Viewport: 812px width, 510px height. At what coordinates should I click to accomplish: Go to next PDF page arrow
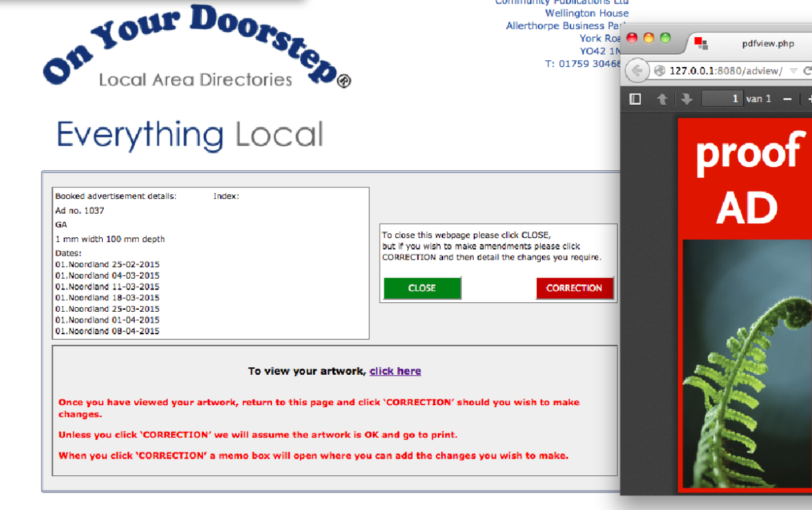coord(687,99)
